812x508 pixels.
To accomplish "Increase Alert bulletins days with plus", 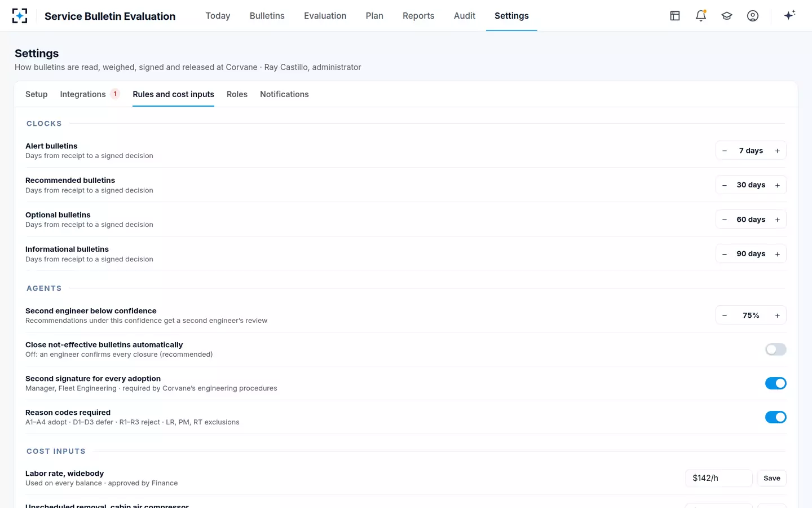I will (778, 151).
